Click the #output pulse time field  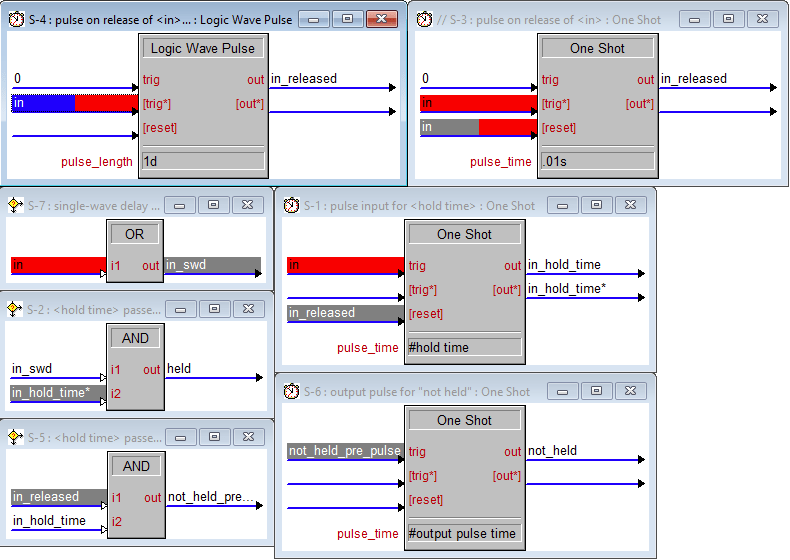point(464,533)
